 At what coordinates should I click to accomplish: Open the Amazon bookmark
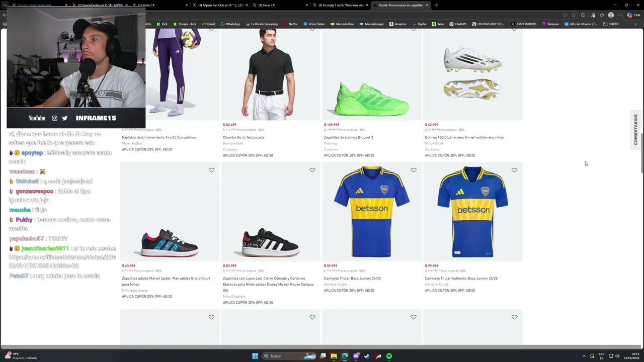(x=397, y=24)
